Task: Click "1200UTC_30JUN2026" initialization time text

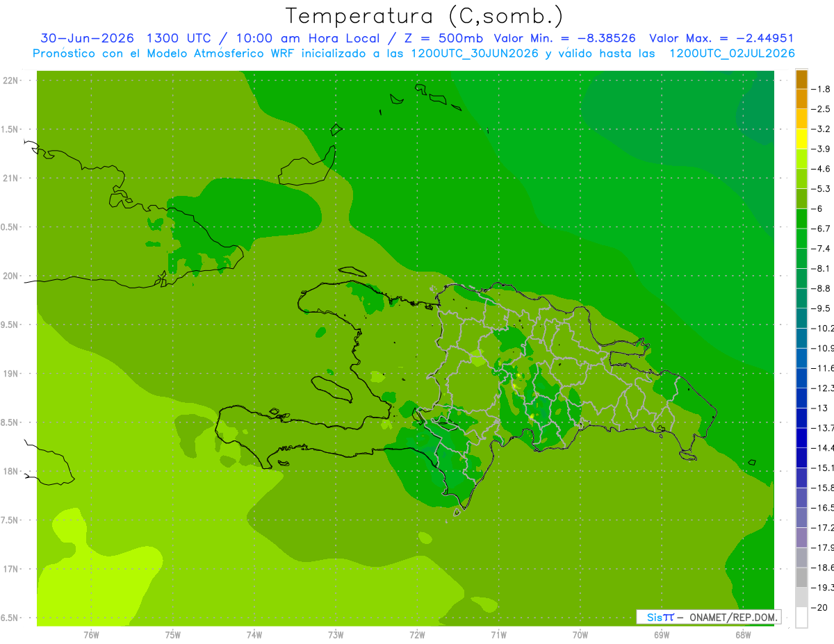Action: [475, 53]
